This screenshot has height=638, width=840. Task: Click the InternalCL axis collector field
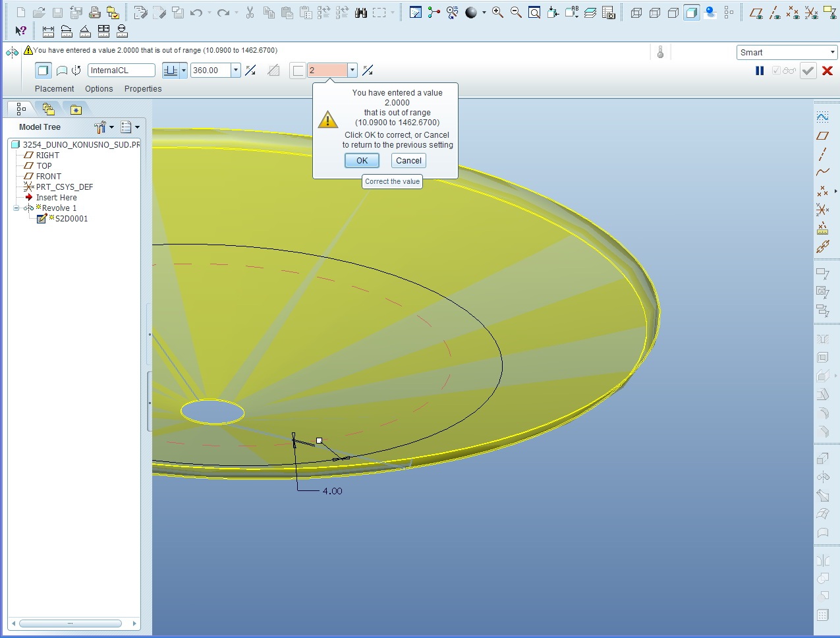pos(121,70)
